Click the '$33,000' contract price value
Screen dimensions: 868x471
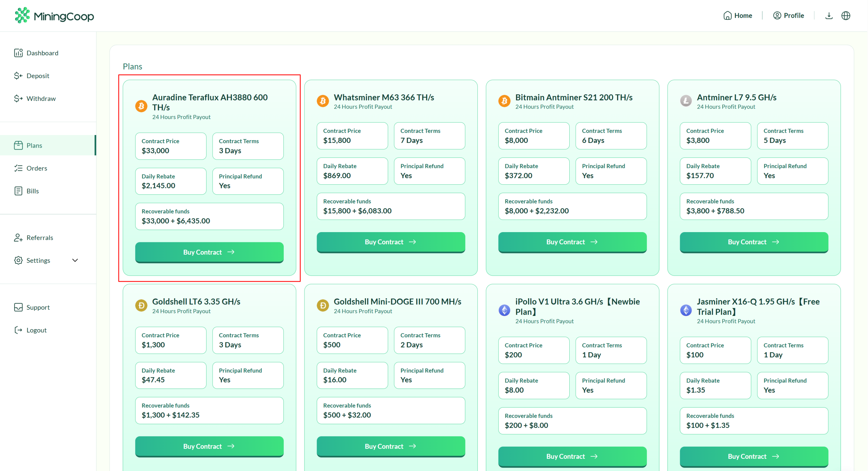(x=155, y=151)
